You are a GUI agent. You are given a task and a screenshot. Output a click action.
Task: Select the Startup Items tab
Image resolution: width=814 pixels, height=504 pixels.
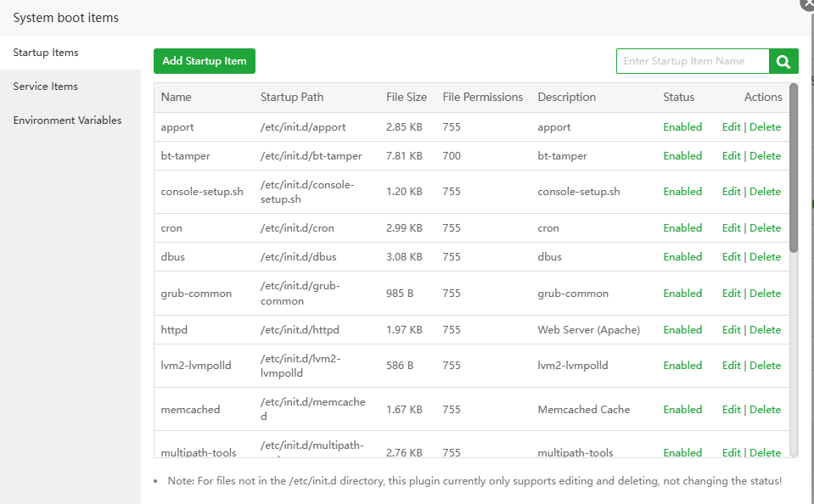pos(46,53)
